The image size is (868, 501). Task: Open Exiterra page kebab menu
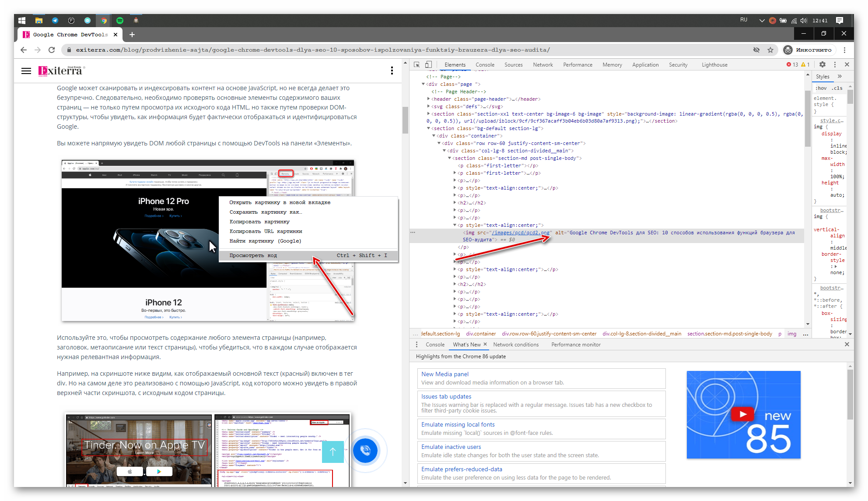click(x=392, y=71)
